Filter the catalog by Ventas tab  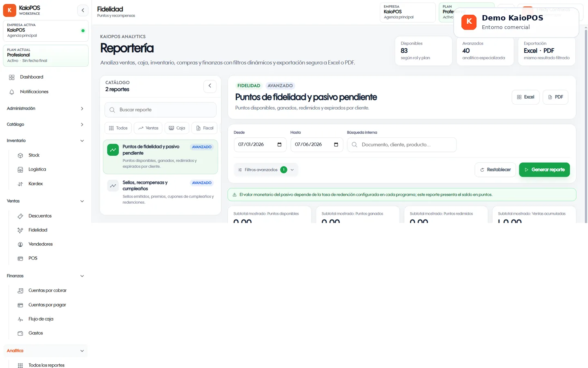pos(148,128)
